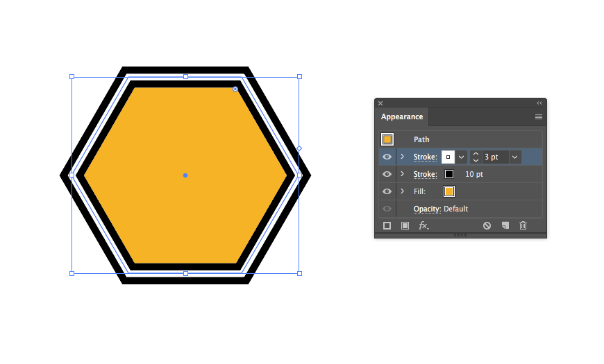This screenshot has width=604, height=364.
Task: Click the Path label text
Action: [x=421, y=139]
